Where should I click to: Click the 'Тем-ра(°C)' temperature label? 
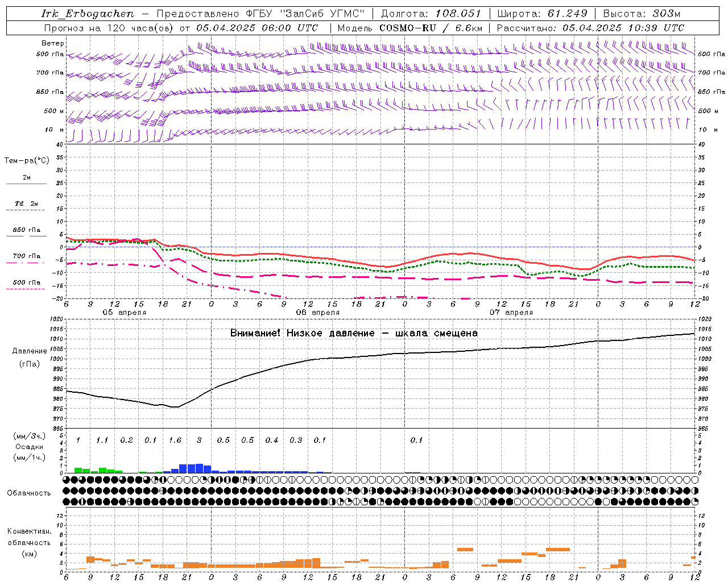click(27, 161)
